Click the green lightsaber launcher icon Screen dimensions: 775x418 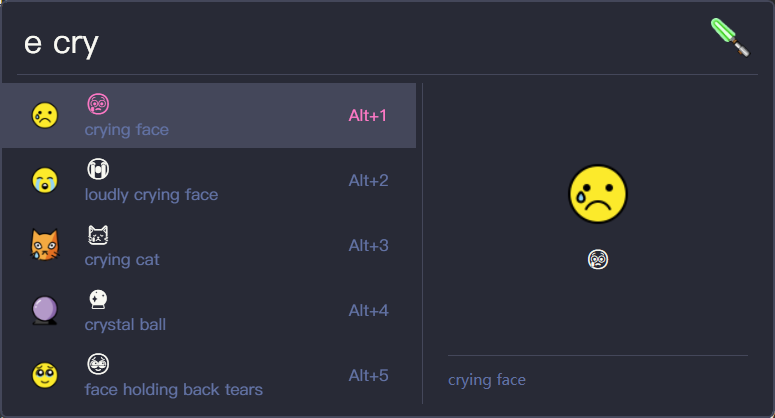click(x=730, y=37)
